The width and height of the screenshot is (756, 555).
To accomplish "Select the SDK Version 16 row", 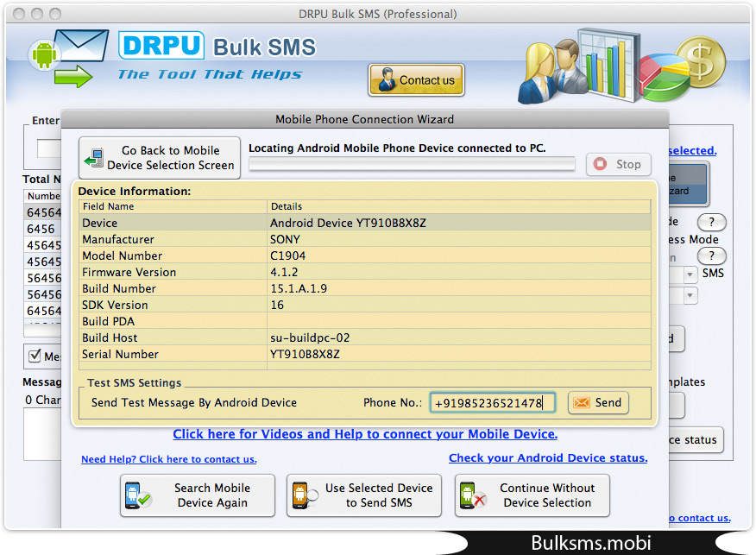I will point(365,305).
